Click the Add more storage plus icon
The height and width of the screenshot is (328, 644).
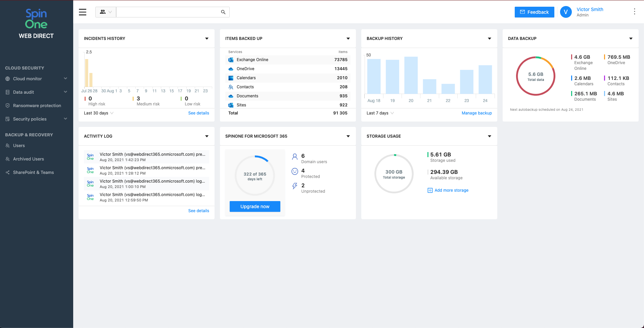[x=430, y=190]
